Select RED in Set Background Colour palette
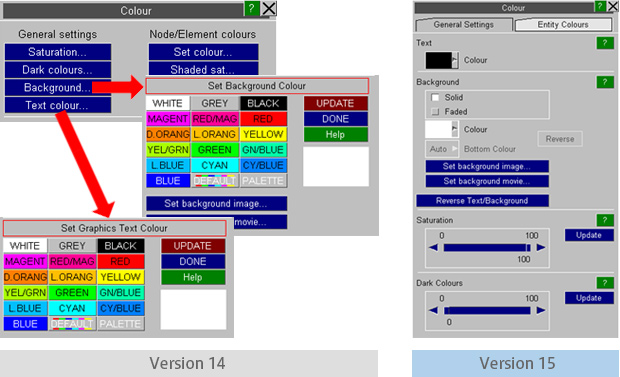620x377 pixels. [x=263, y=119]
